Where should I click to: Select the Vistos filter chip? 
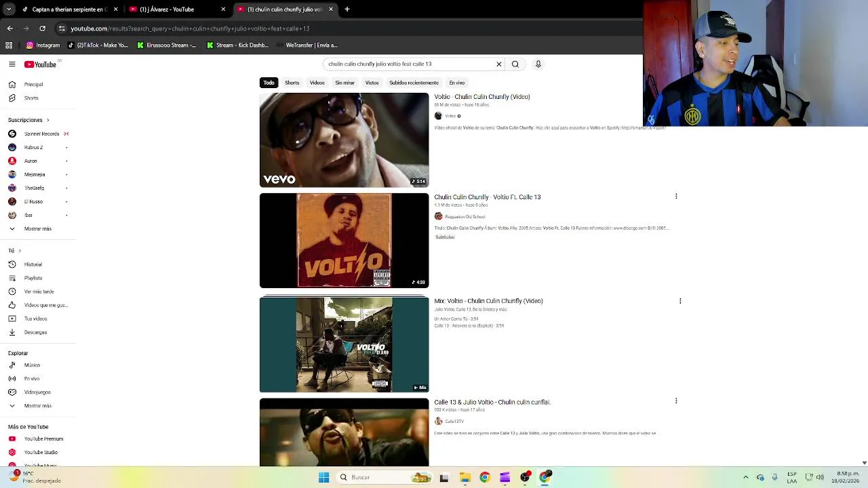372,83
